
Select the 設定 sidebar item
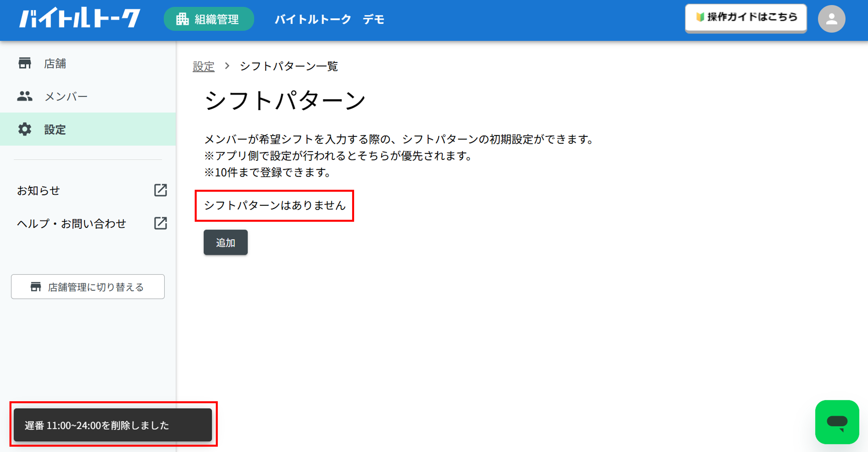pos(88,129)
